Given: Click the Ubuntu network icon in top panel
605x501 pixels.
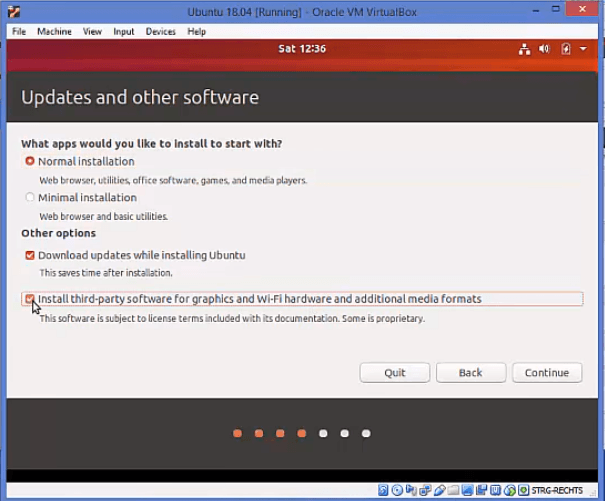Looking at the screenshot, I should coord(526,49).
